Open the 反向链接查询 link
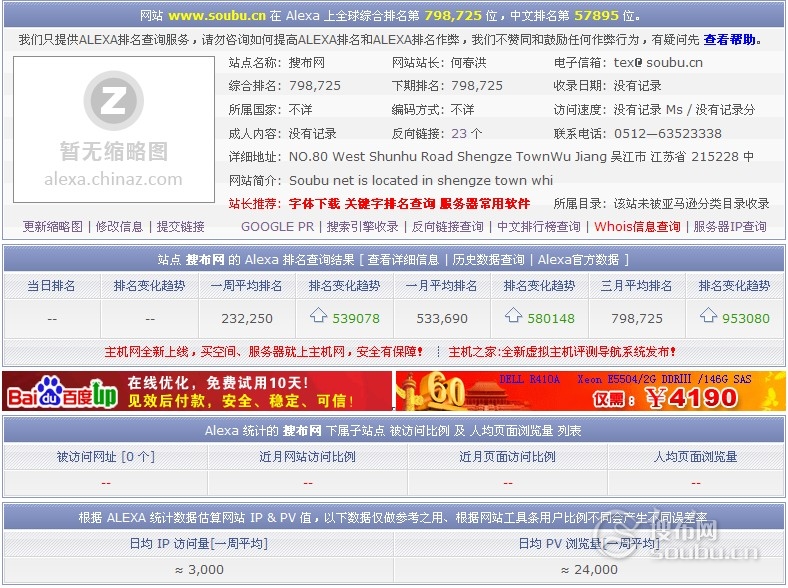 pyautogui.click(x=447, y=227)
